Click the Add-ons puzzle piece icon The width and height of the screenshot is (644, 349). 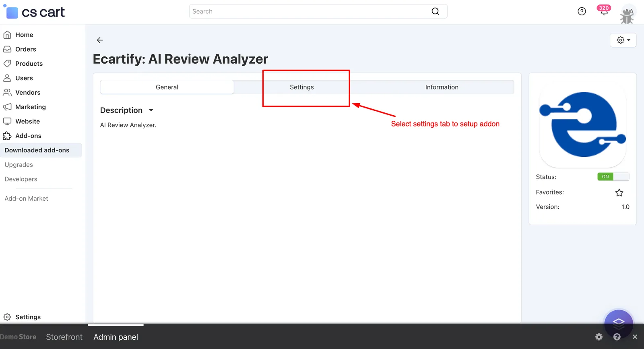pos(7,136)
